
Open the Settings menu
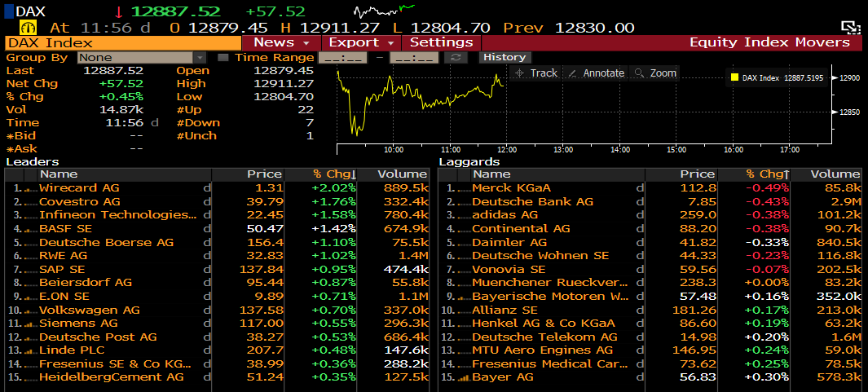click(441, 42)
